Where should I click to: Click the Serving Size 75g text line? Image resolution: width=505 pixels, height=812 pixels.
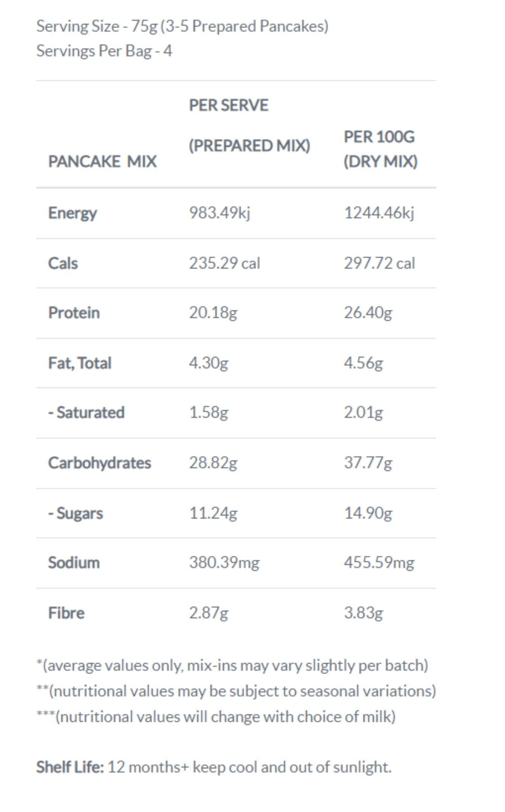(x=182, y=26)
